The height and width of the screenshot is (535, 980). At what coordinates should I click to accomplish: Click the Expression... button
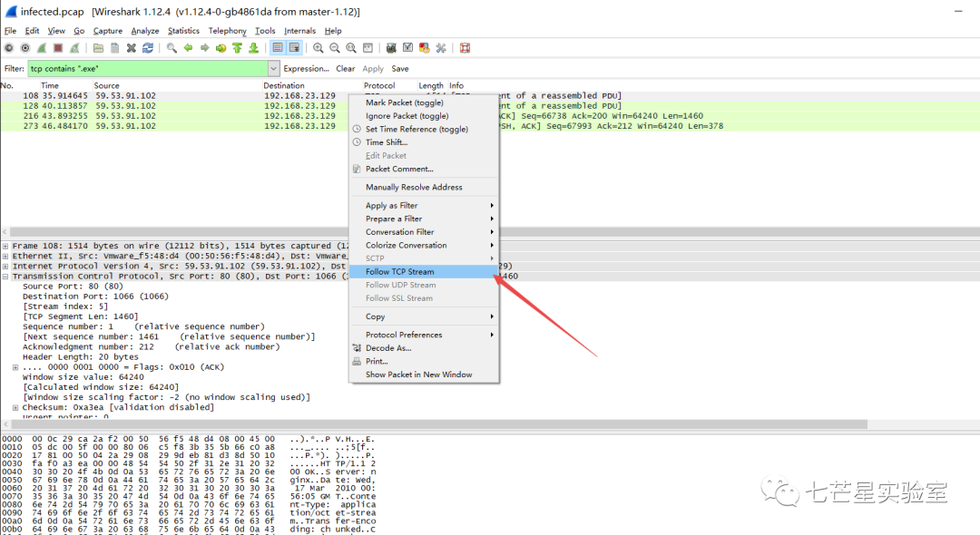pyautogui.click(x=307, y=69)
